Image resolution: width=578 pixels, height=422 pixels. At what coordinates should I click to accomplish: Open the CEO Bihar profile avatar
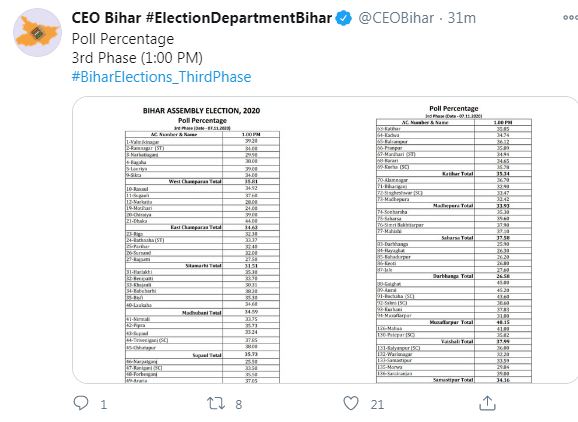38,33
